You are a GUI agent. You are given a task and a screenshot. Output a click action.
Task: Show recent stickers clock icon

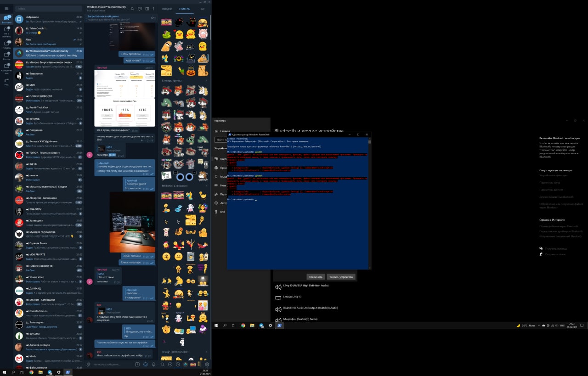178,364
